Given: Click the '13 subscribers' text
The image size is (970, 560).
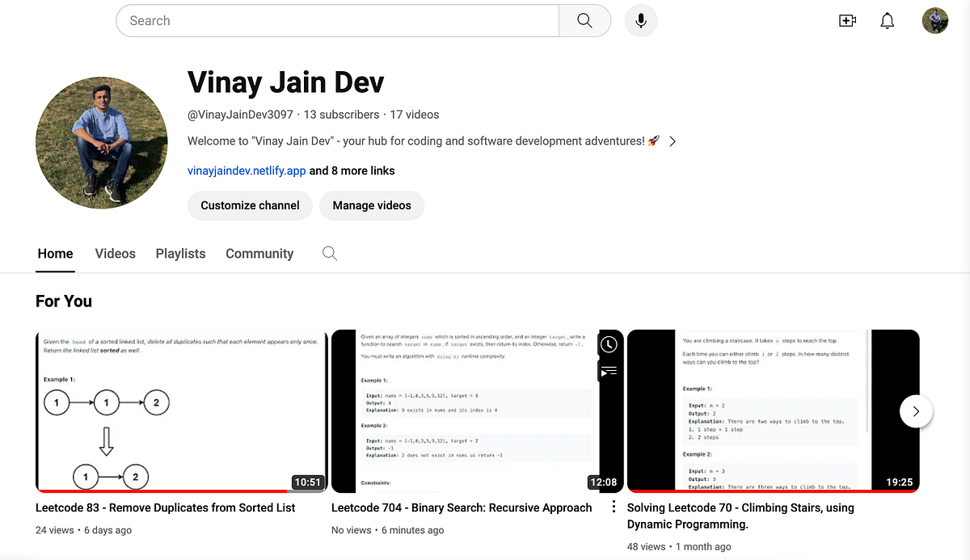Looking at the screenshot, I should [x=341, y=115].
